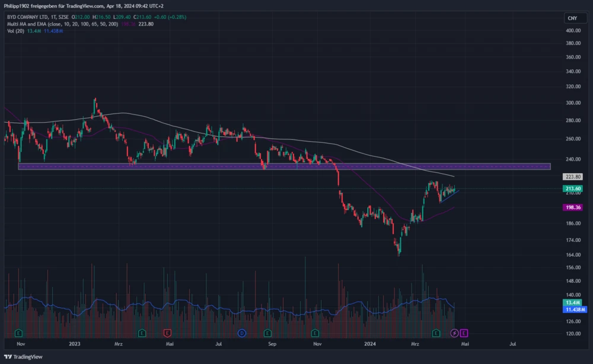
Task: Open the leftmost green earnings marker above Nov
Action: tap(19, 333)
